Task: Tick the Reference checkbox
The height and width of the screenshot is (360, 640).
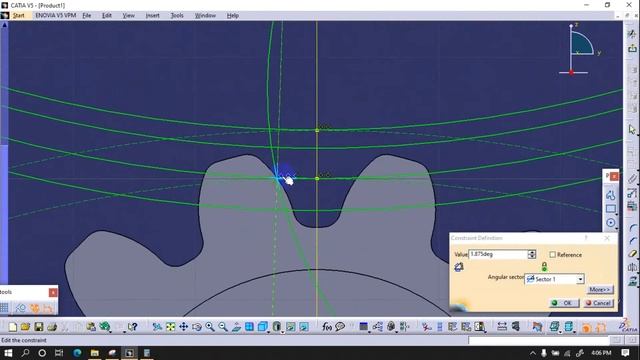Action: pyautogui.click(x=552, y=255)
